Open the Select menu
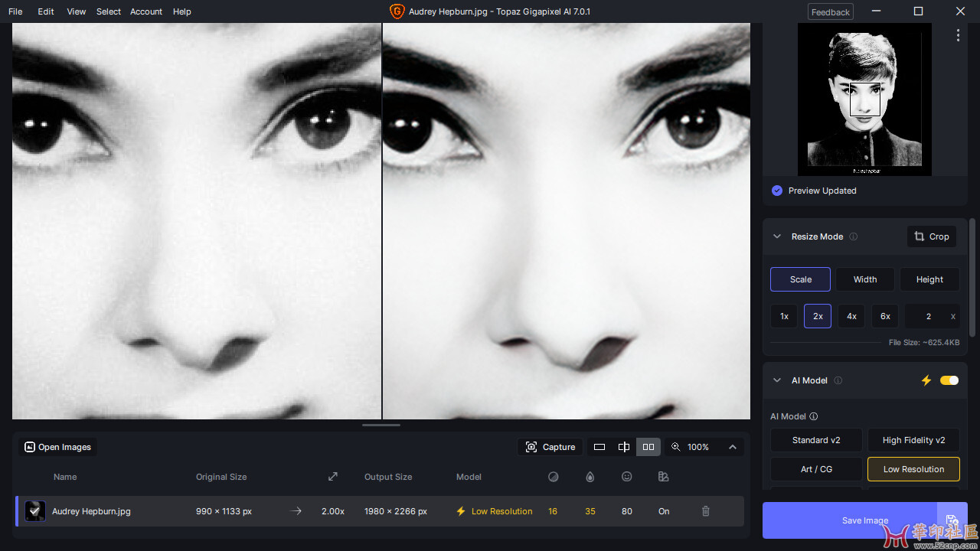The height and width of the screenshot is (551, 980). [109, 11]
